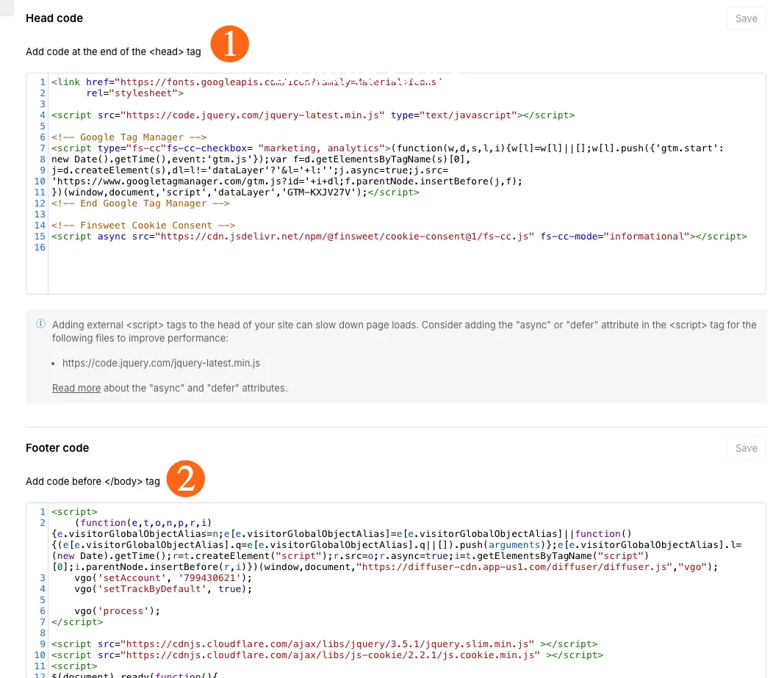
Task: Click the 'Google Tag Manager' comment line
Action: tap(129, 137)
